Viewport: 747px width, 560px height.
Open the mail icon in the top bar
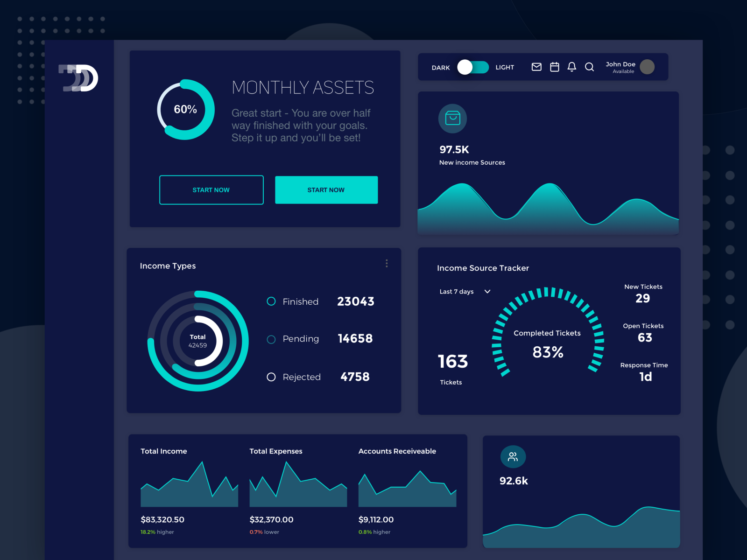536,67
